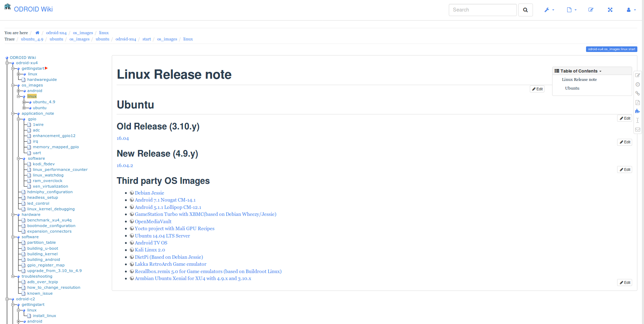Click into the Search input field

[482, 10]
